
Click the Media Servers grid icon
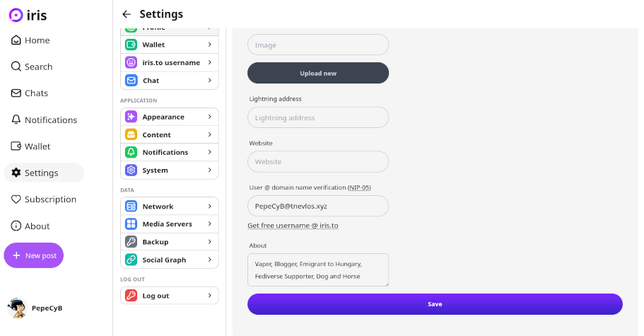pyautogui.click(x=131, y=224)
